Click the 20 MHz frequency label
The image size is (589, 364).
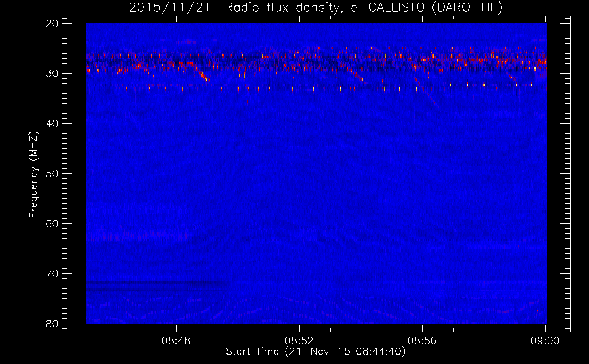point(52,24)
